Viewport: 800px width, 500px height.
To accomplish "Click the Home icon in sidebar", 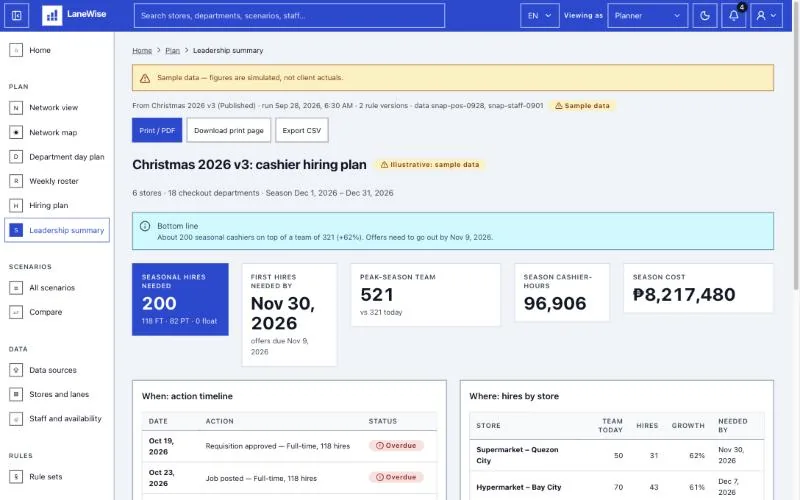I will pyautogui.click(x=16, y=50).
